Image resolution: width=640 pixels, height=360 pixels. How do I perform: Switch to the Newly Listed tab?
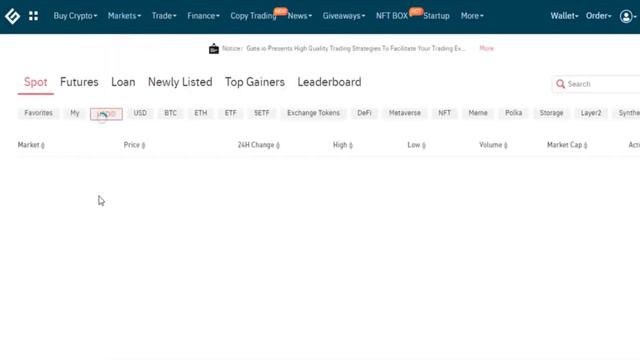tap(180, 82)
